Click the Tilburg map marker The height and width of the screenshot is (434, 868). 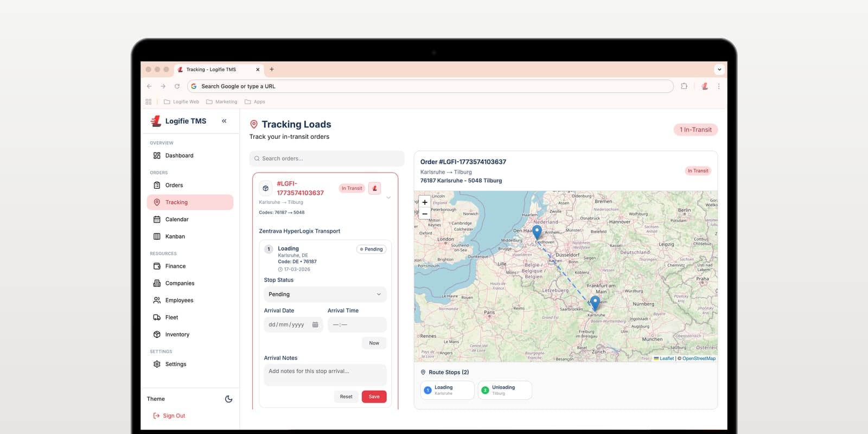tap(537, 232)
